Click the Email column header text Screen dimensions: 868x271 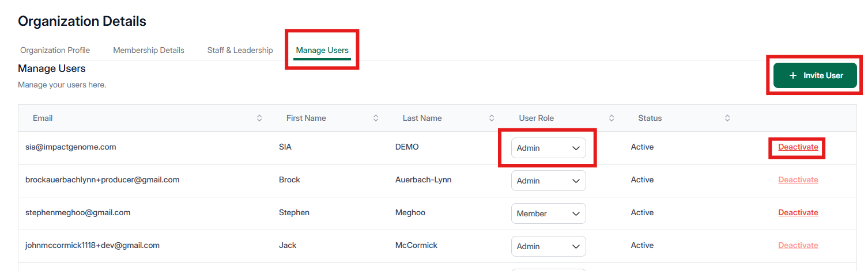(43, 118)
